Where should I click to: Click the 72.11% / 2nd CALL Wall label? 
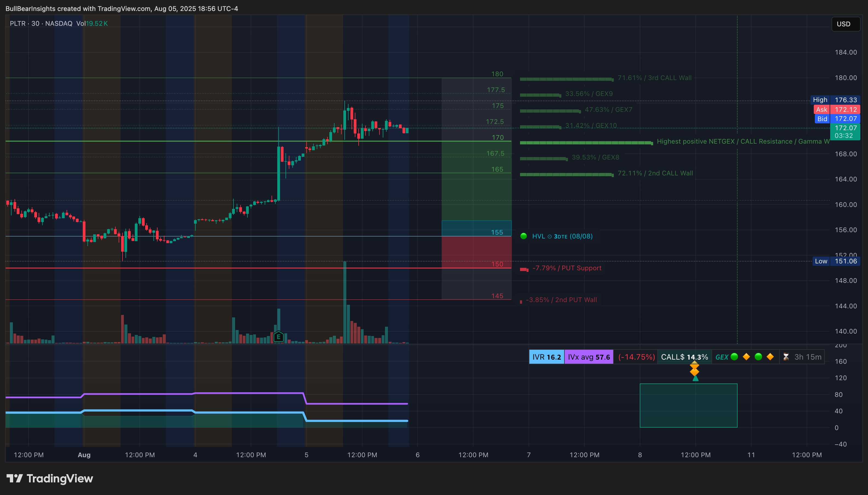655,173
